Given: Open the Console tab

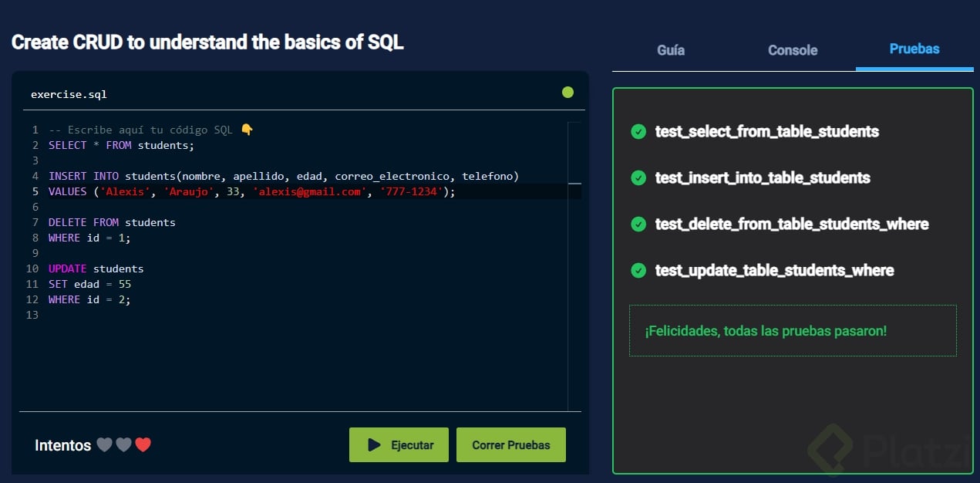Looking at the screenshot, I should coord(793,50).
